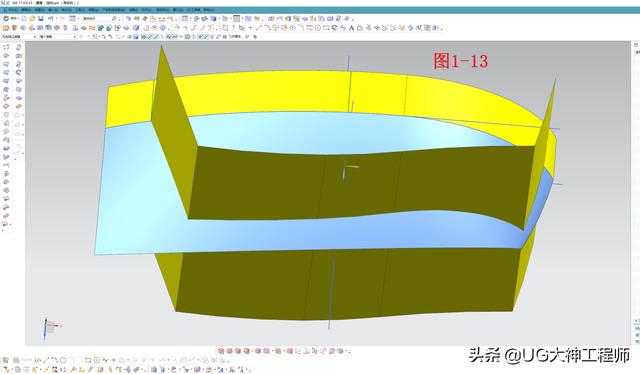
Task: Select the rectangle tool in bottom sketch toolbar
Action: tap(88, 360)
